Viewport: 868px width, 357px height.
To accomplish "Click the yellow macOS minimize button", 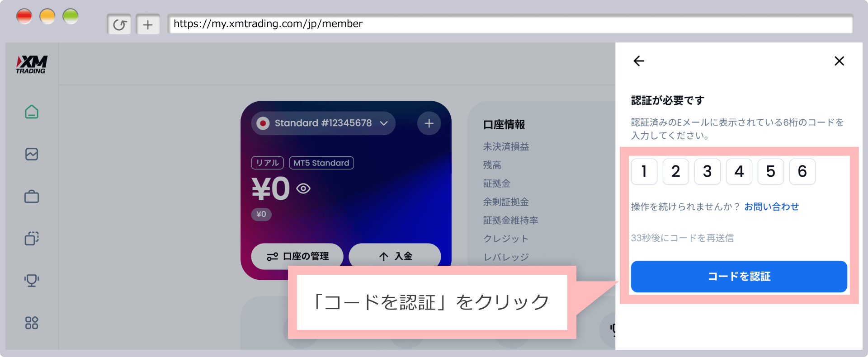I will (47, 16).
